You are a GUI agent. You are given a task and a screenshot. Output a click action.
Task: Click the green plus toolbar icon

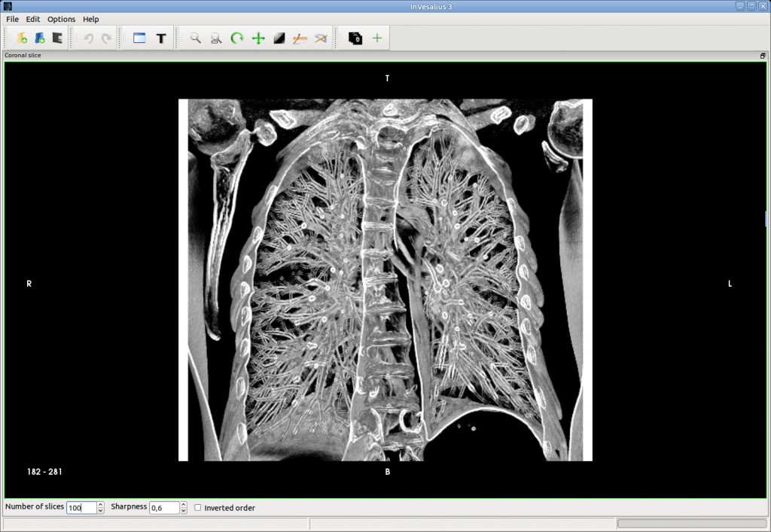(x=377, y=38)
